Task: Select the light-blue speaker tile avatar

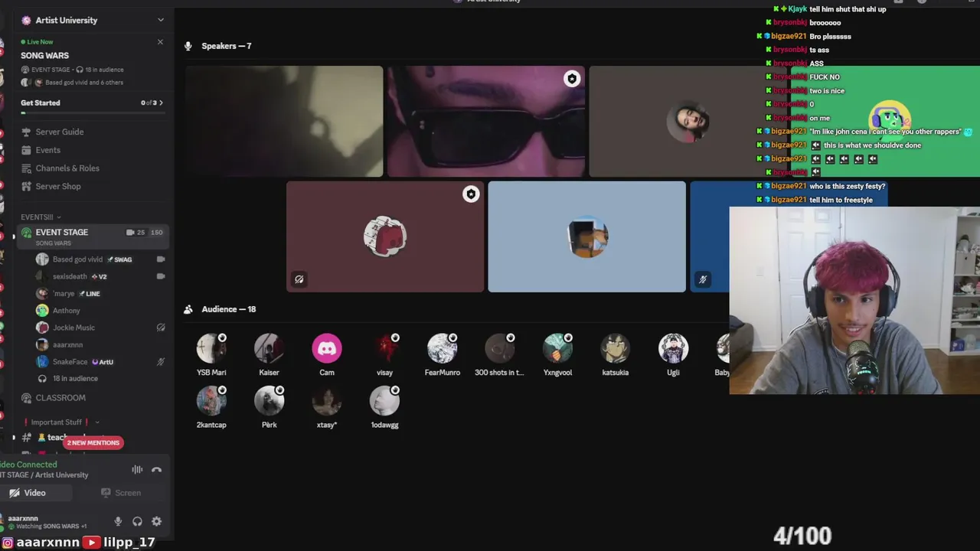Action: coord(588,237)
